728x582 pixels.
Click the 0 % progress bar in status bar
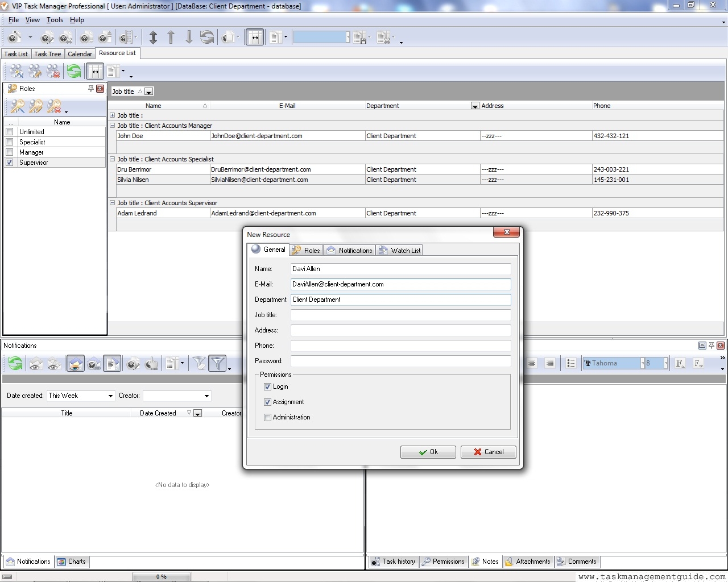[x=162, y=576]
